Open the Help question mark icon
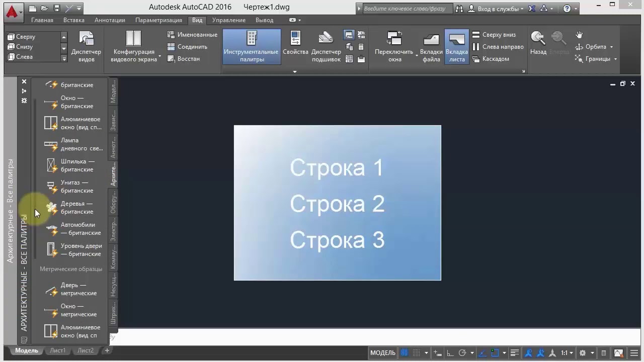 [x=567, y=9]
